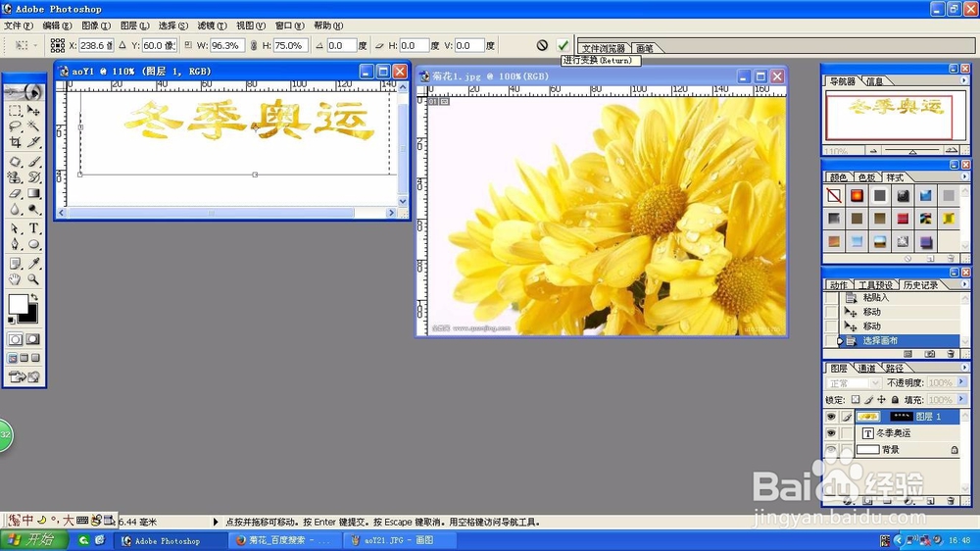980x551 pixels.
Task: Delete layer using Layers panel trash icon
Action: tap(951, 501)
